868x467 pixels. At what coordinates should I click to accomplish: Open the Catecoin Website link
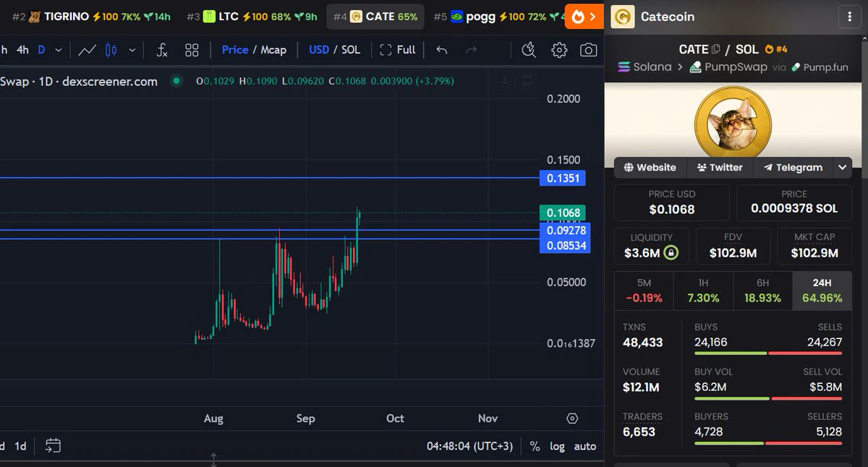(x=650, y=167)
